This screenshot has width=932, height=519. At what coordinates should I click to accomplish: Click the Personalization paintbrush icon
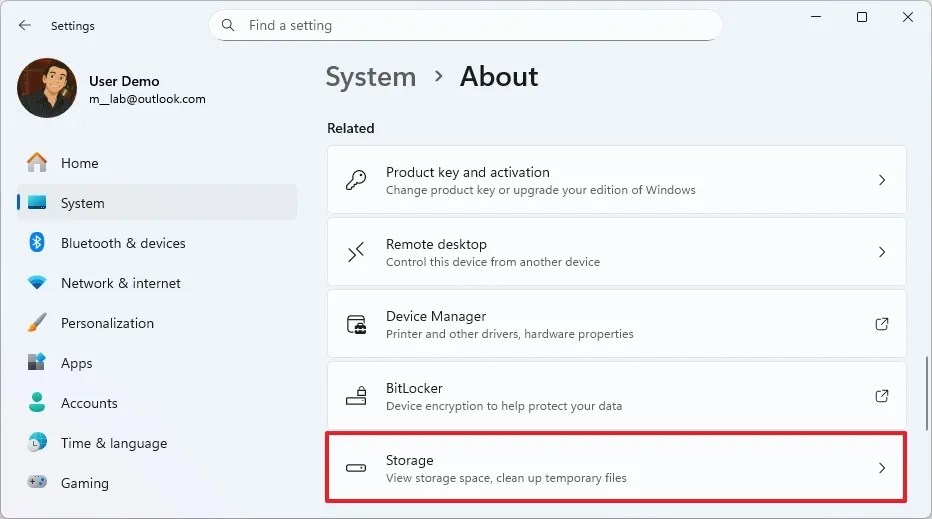pos(37,322)
